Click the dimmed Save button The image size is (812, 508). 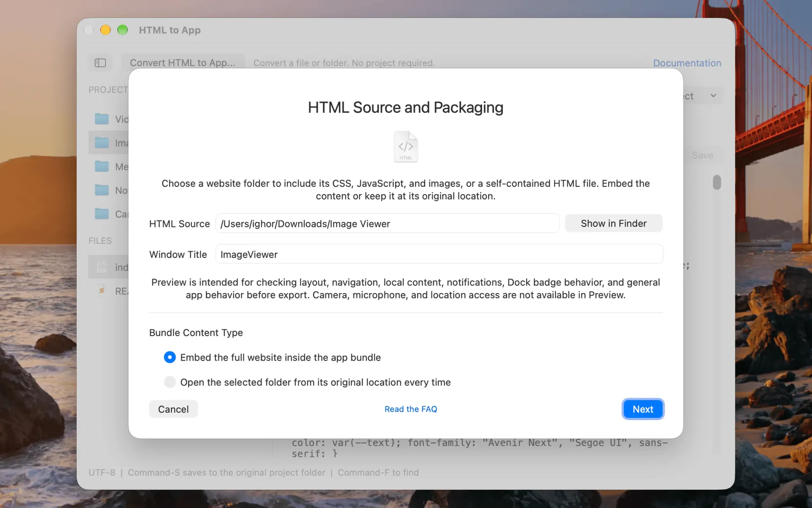click(x=702, y=155)
